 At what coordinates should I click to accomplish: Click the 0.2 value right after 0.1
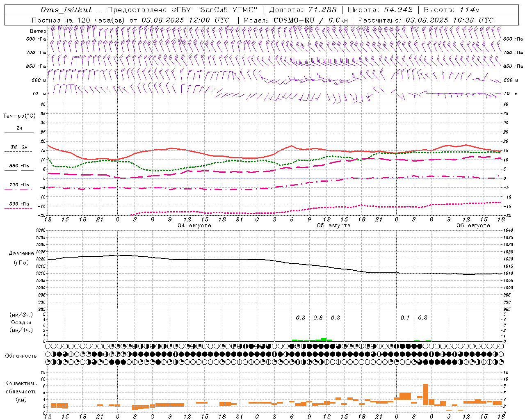pos(422,317)
